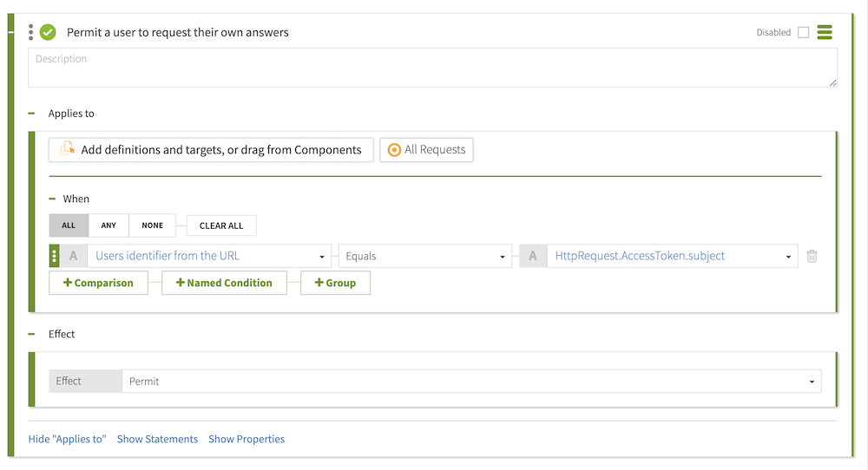This screenshot has width=868, height=470.
Task: Click the Clear All button
Action: tap(221, 225)
